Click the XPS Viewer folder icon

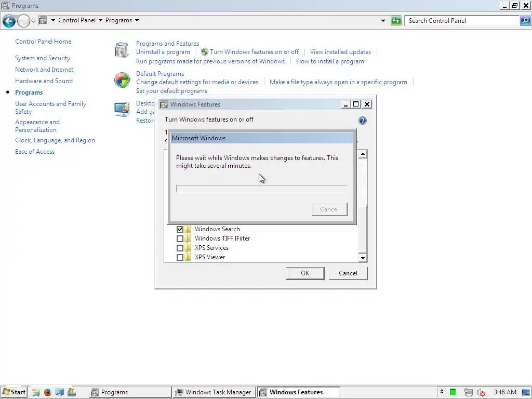188,257
